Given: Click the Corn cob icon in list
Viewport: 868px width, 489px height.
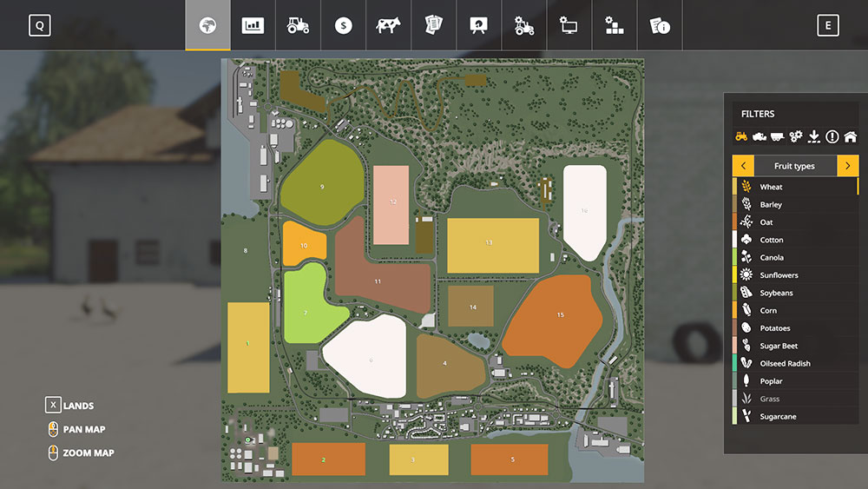Looking at the screenshot, I should [746, 310].
